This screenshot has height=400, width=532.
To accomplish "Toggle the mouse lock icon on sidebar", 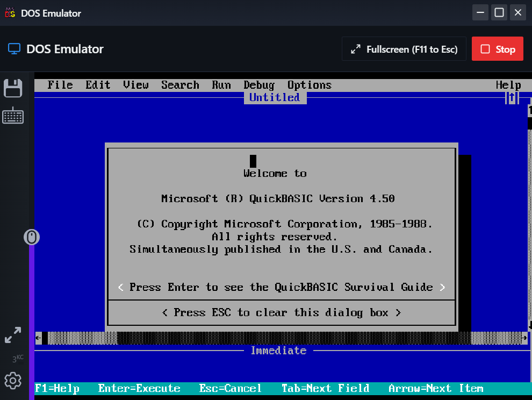I will 32,237.
